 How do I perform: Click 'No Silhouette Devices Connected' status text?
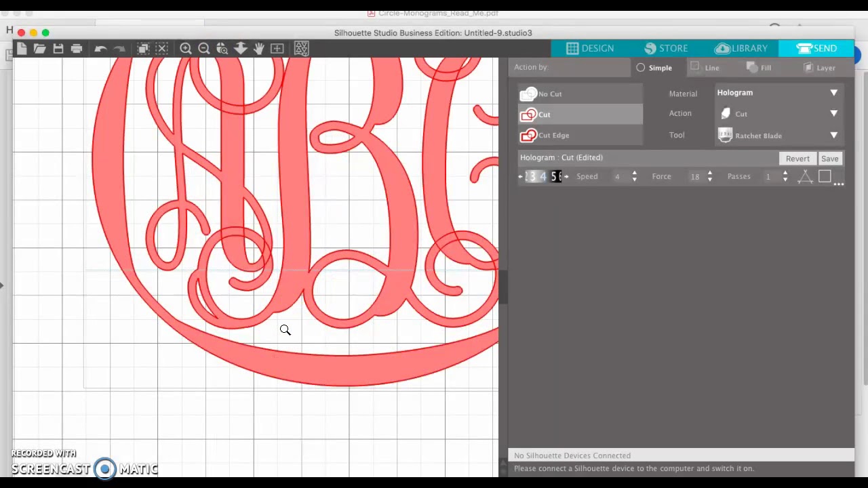click(x=572, y=455)
